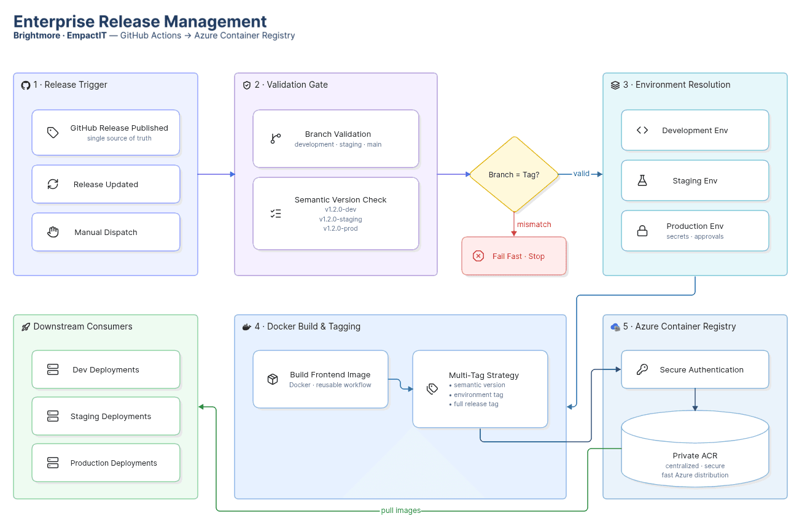The image size is (802, 532).
Task: Click the v1.2.0-staging version text
Action: click(x=341, y=219)
